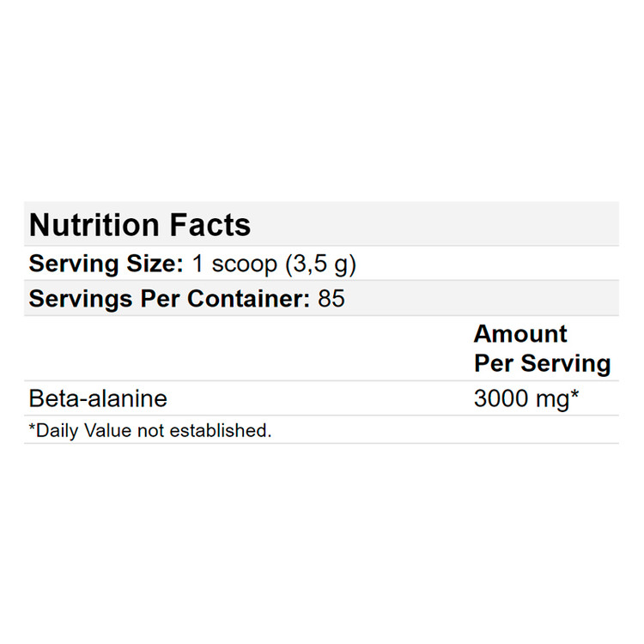Click the "Servings Per Container:" label
Viewport: 644px width, 644px height.
point(168,299)
